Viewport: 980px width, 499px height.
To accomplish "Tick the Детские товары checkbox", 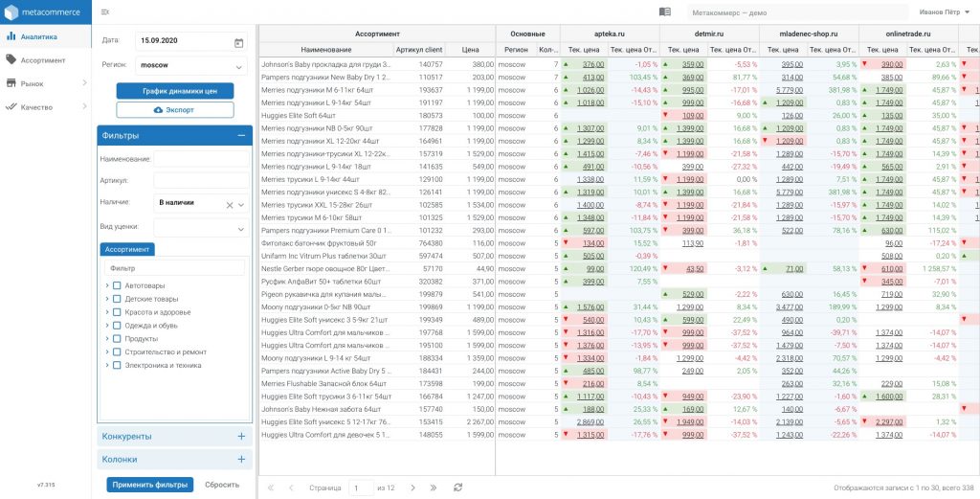I will [x=117, y=299].
